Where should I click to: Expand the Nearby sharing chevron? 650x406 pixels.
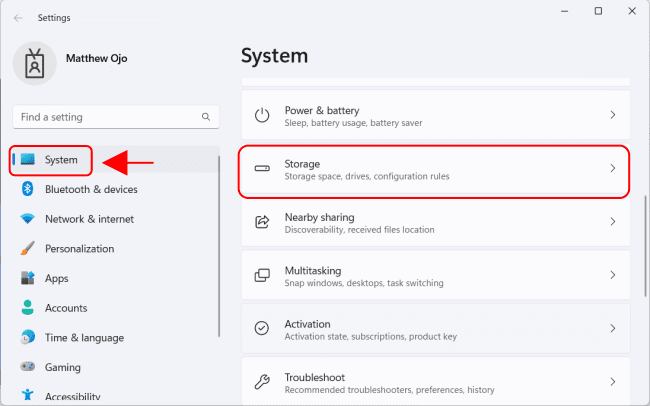click(x=613, y=222)
